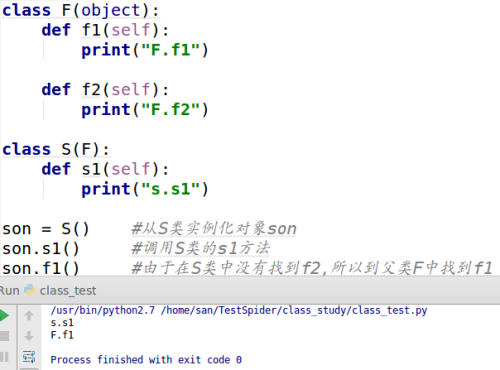Click the son.f1() call line
The width and height of the screenshot is (500, 370).
point(41,268)
